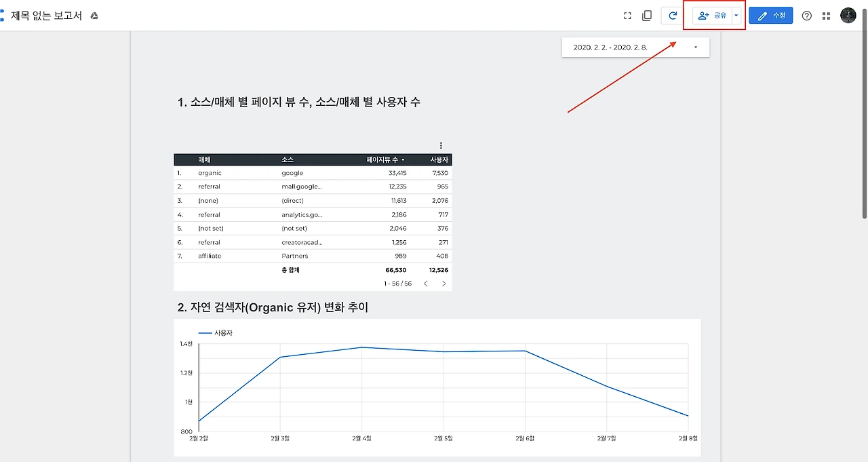Viewport: 868px width, 462px height.
Task: Open the table's three-dot more menu
Action: (x=441, y=145)
